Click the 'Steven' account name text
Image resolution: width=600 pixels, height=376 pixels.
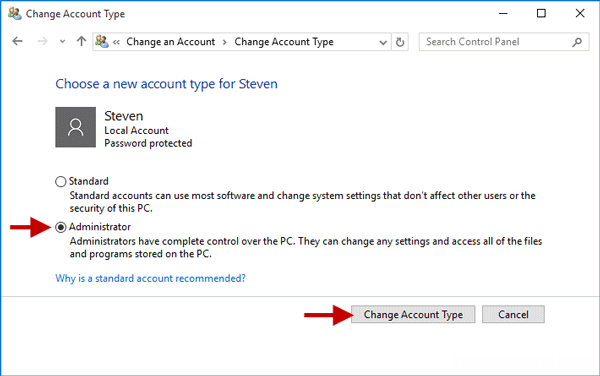pyautogui.click(x=124, y=116)
